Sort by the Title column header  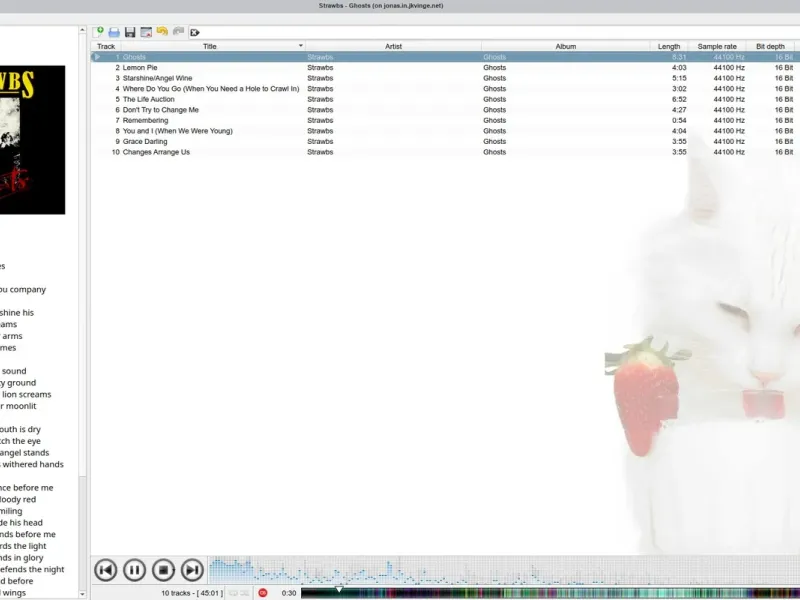(210, 46)
